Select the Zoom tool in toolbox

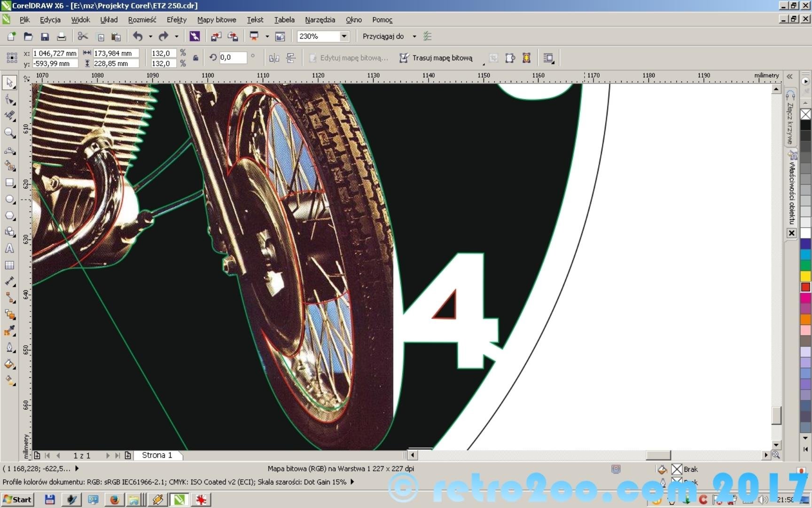pos(9,133)
